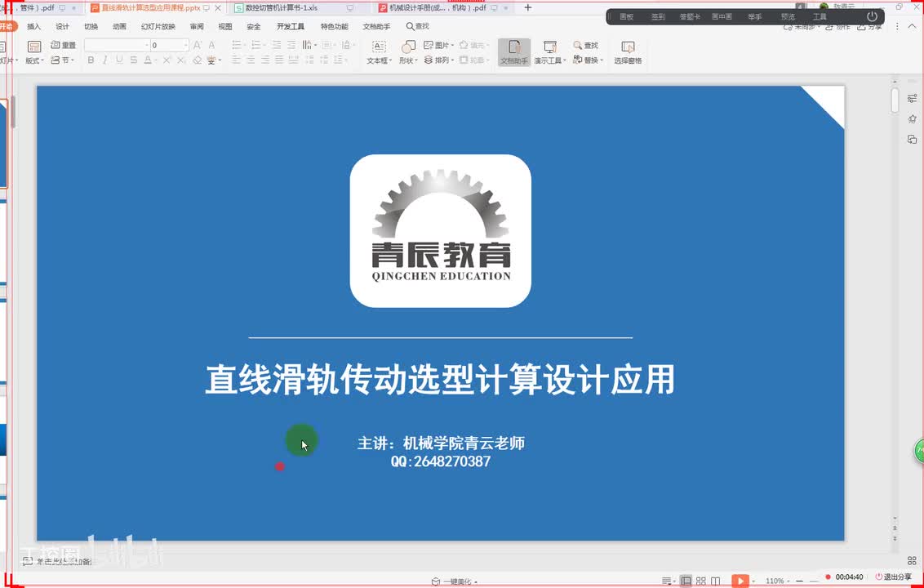Open the 一键美化 beautify menu
The height and width of the screenshot is (588, 924).
[455, 582]
